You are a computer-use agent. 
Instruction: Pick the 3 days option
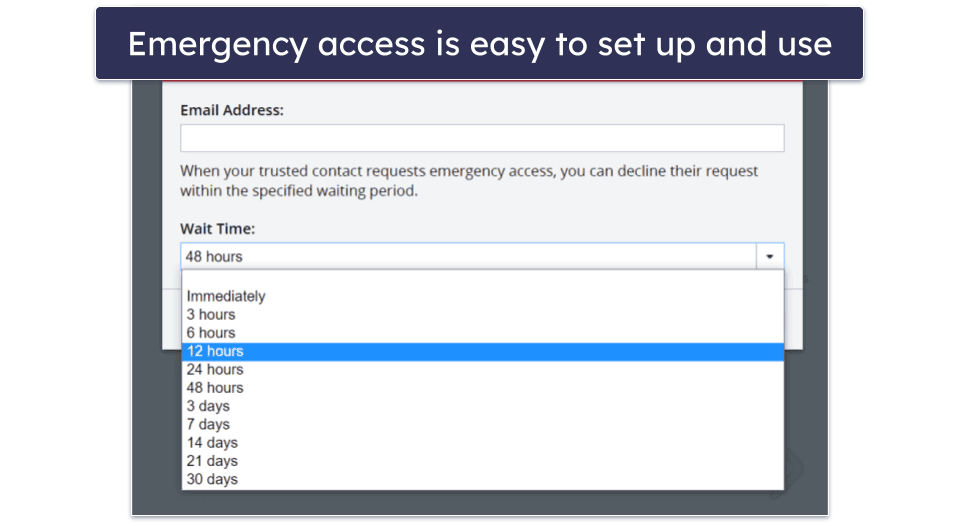pyautogui.click(x=208, y=406)
